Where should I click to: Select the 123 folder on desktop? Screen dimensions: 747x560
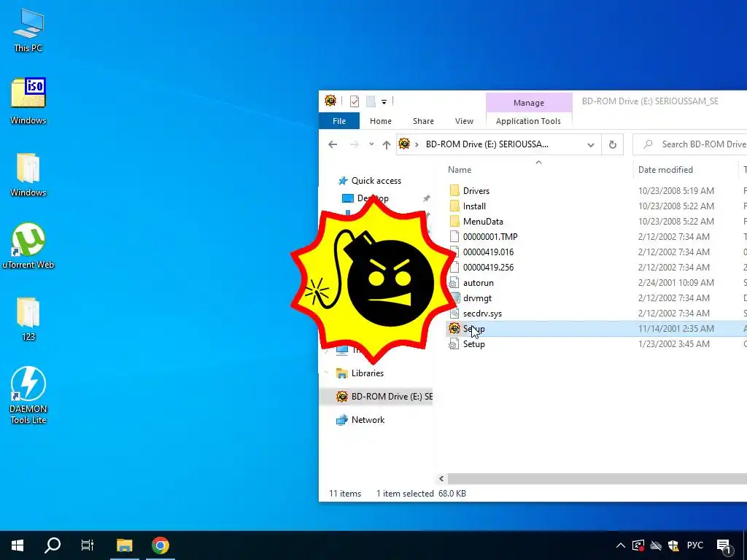click(x=28, y=319)
